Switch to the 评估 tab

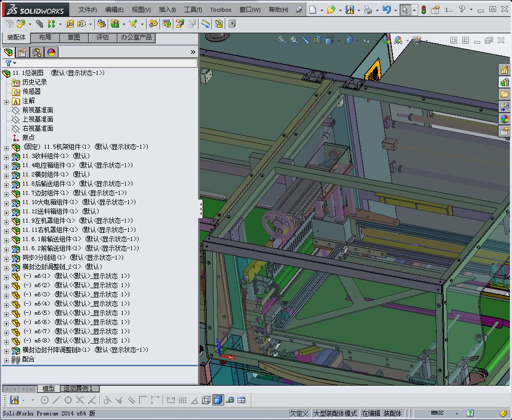click(103, 37)
